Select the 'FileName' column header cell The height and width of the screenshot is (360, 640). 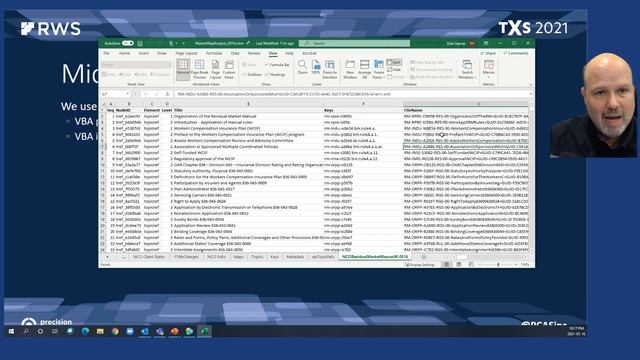466,110
